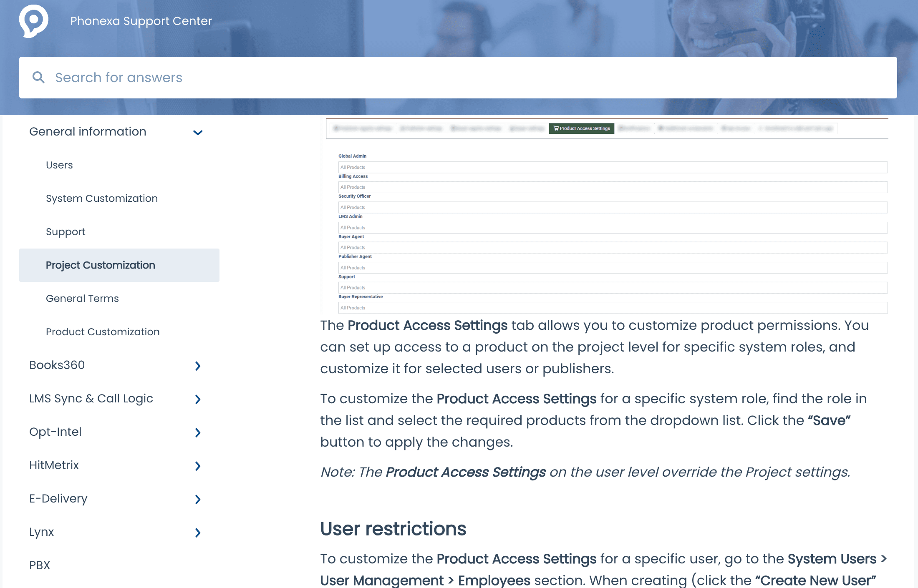Open the LMS Sync & Call Logic category
Screen dimensions: 918x588
tap(91, 399)
